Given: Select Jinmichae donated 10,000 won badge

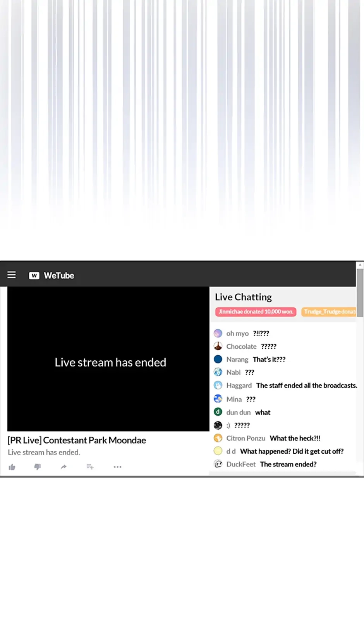Looking at the screenshot, I should (256, 312).
